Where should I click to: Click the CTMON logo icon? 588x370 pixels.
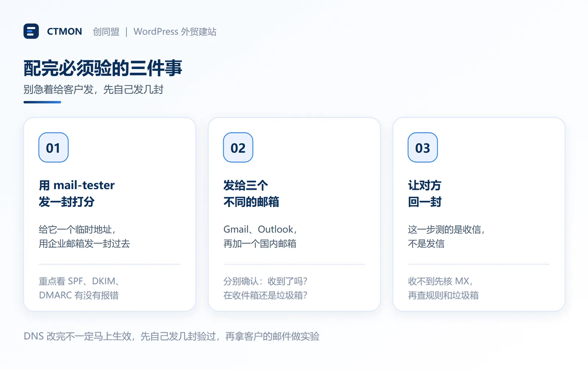(x=31, y=31)
